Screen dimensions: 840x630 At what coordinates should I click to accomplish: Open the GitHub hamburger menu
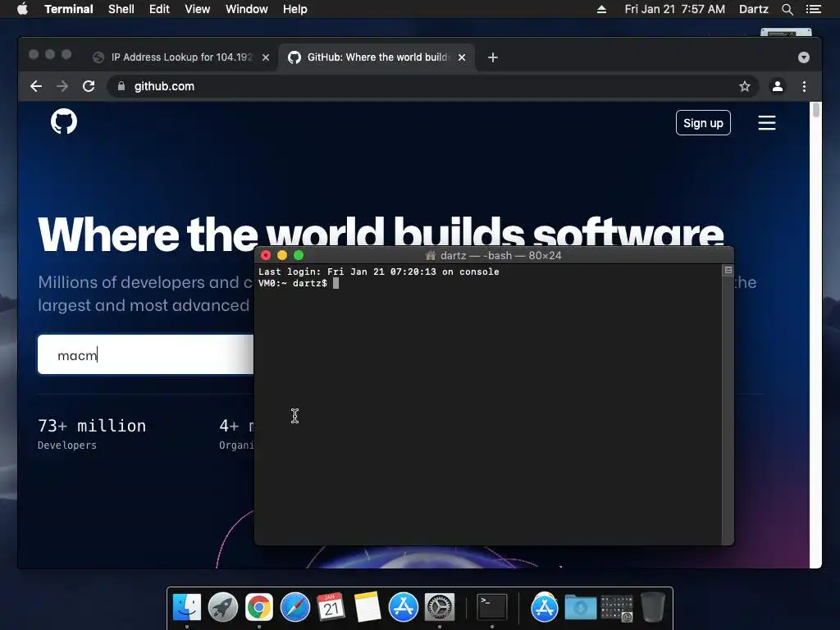pos(767,123)
